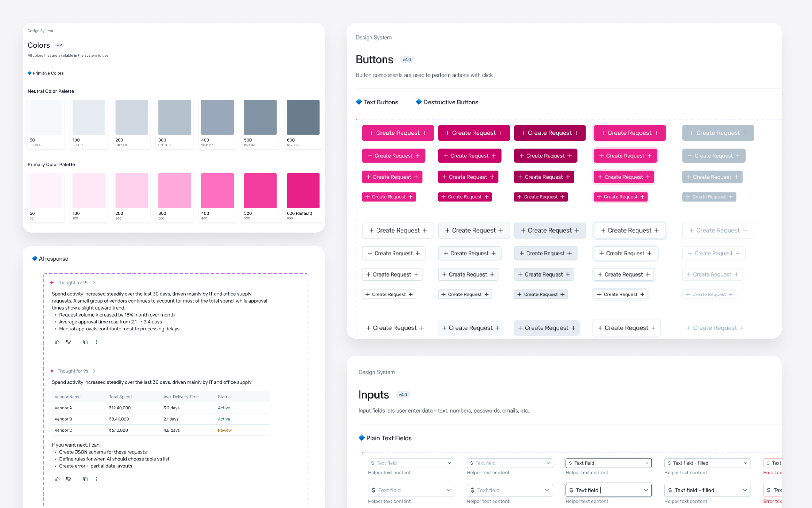Open more options below the vendor table response
Screen dimensions: 812x508
96,479
